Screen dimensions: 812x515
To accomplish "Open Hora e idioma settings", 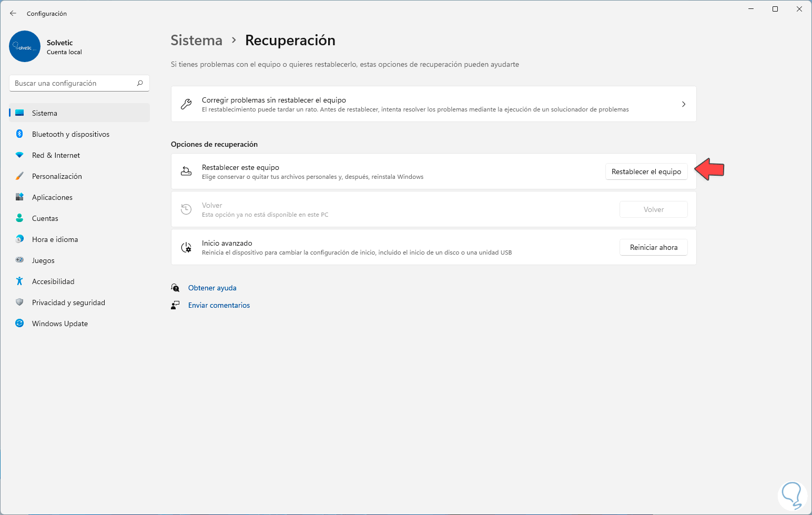I will tap(55, 239).
